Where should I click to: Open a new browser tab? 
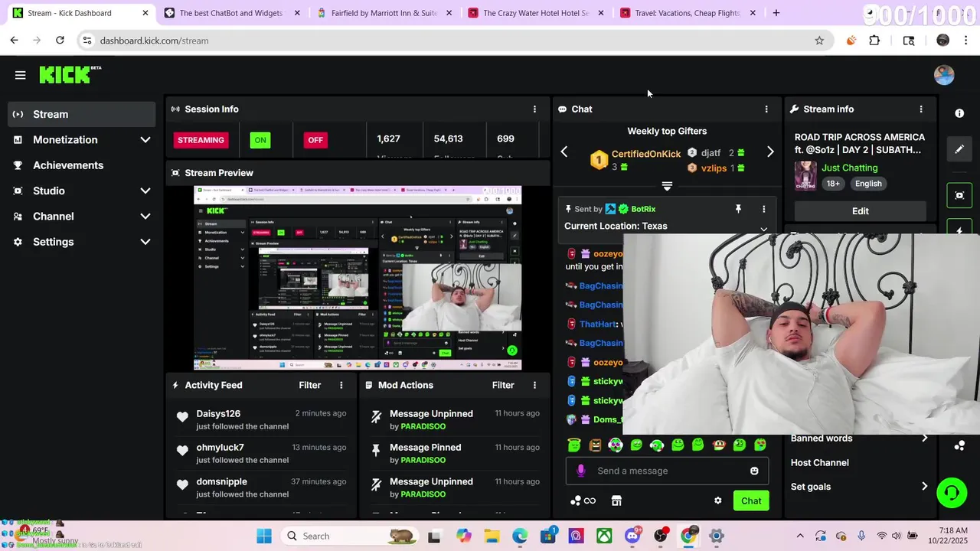click(776, 13)
